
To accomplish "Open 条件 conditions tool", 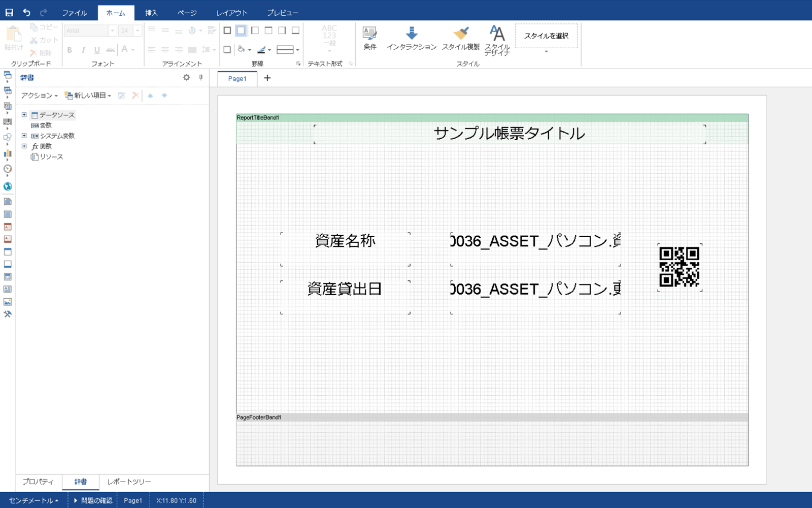I will coord(370,39).
